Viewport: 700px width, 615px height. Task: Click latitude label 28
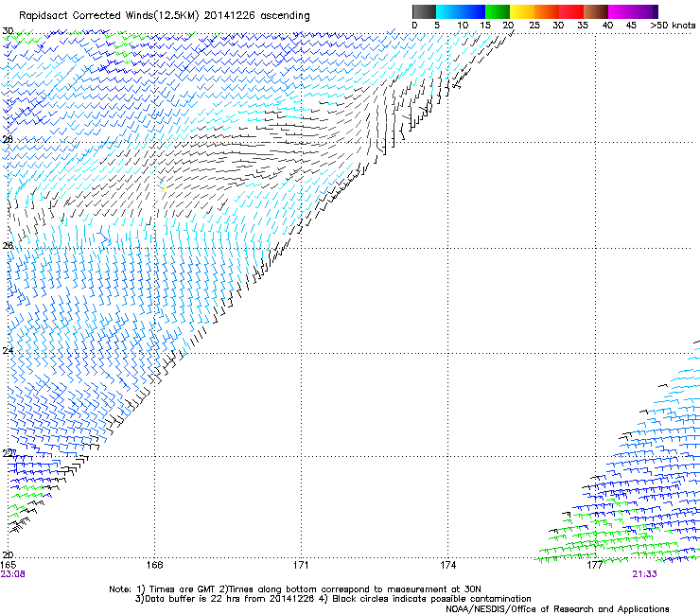(8, 139)
